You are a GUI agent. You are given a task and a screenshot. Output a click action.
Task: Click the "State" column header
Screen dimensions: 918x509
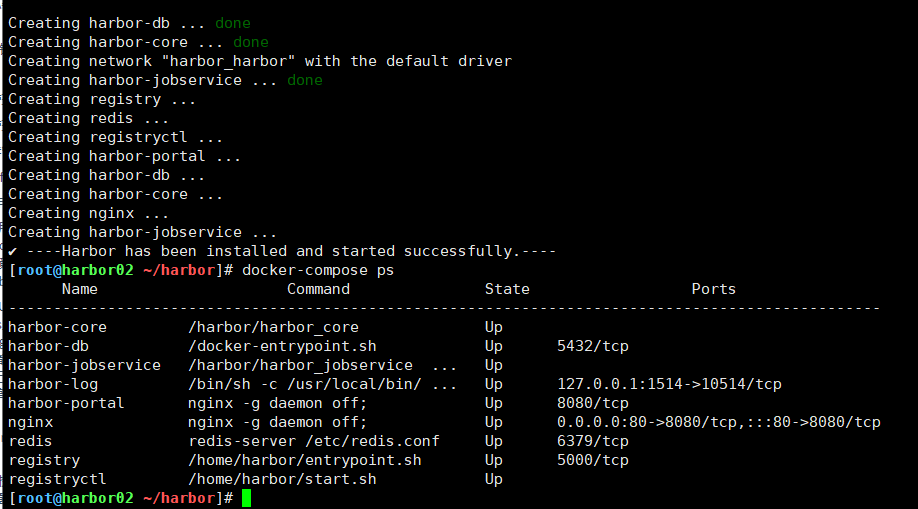(x=507, y=289)
